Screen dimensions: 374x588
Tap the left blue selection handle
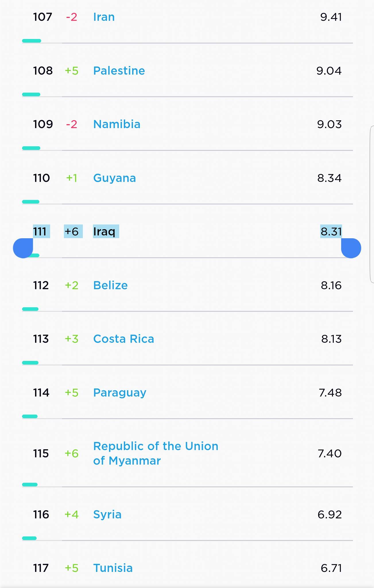coord(23,248)
